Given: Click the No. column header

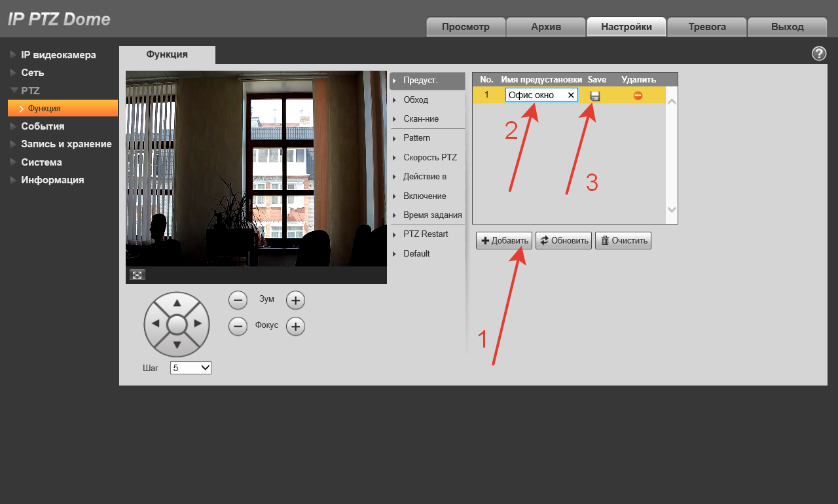Looking at the screenshot, I should coord(486,79).
